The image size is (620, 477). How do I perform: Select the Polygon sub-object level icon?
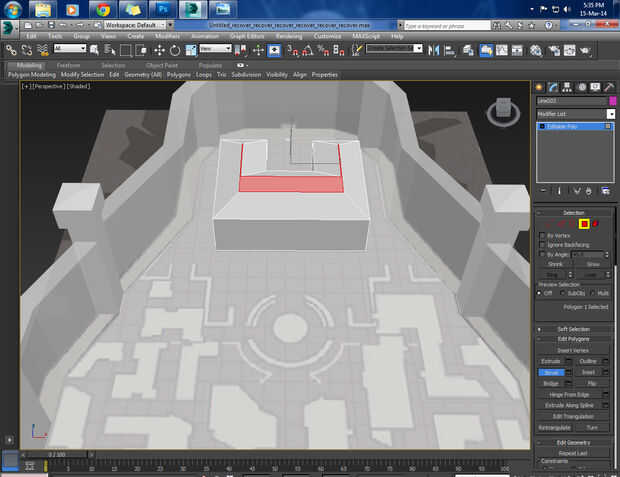[x=584, y=223]
